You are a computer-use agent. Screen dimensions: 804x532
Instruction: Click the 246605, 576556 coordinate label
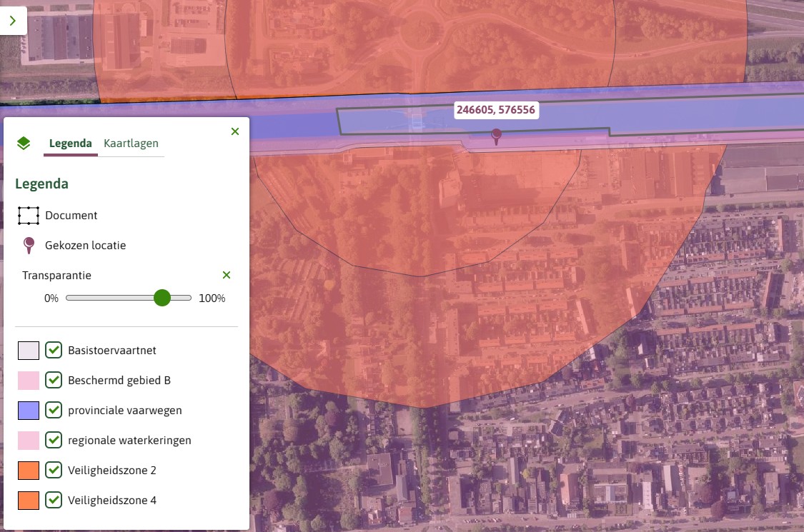point(496,110)
